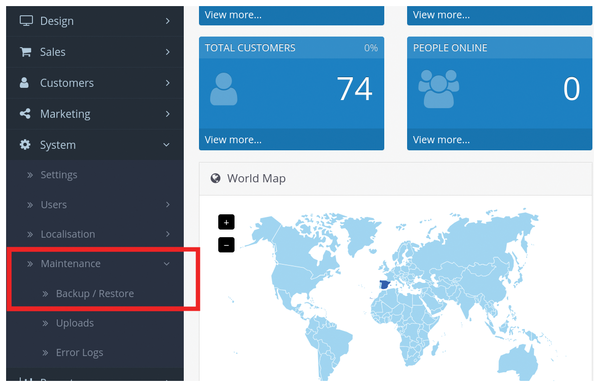Click the Sales shopping cart icon
Screen dimensions: 600x387
[26, 52]
